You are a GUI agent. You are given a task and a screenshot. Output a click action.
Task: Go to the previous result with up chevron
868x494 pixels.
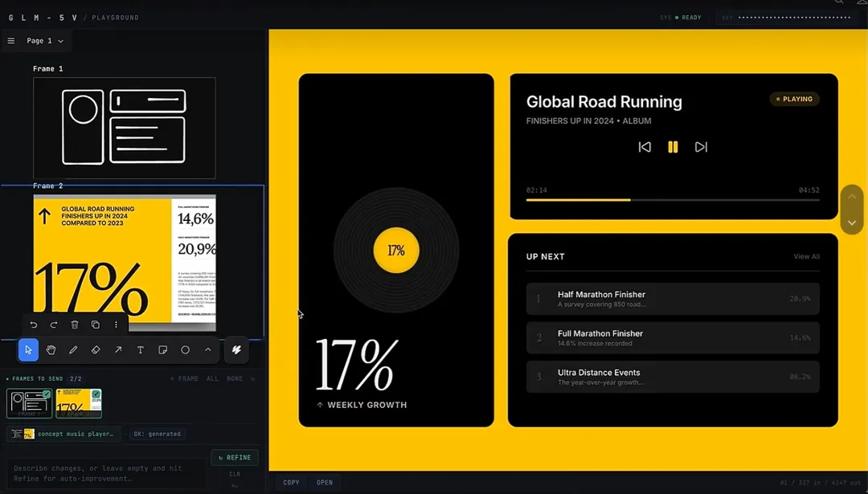point(852,196)
